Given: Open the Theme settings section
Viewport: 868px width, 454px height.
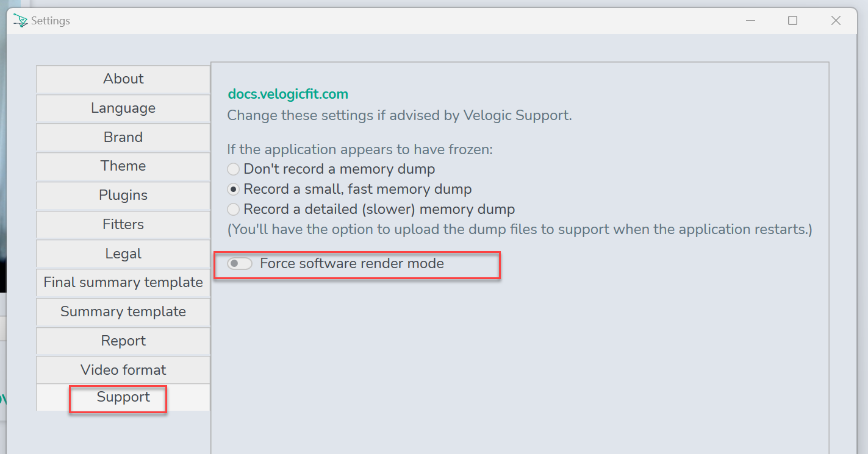Looking at the screenshot, I should 123,166.
